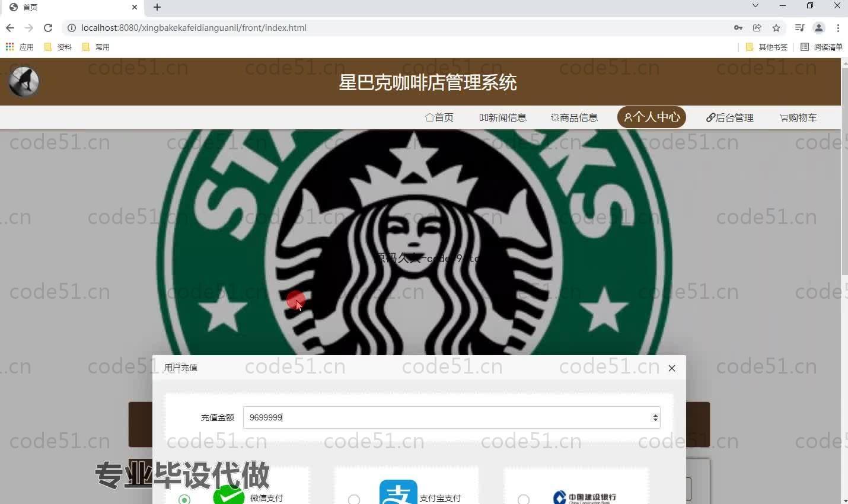Reload the current page
Viewport: 848px width, 504px height.
(48, 28)
